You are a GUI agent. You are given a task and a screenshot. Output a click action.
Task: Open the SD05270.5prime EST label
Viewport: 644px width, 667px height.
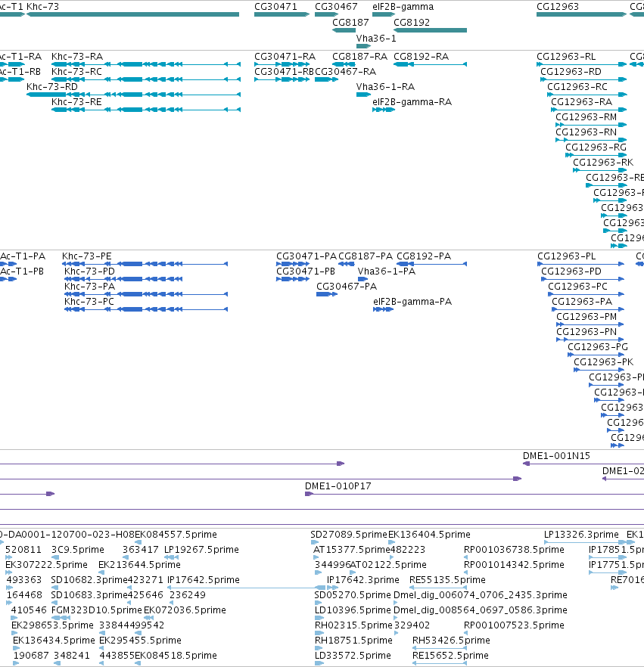(x=353, y=595)
